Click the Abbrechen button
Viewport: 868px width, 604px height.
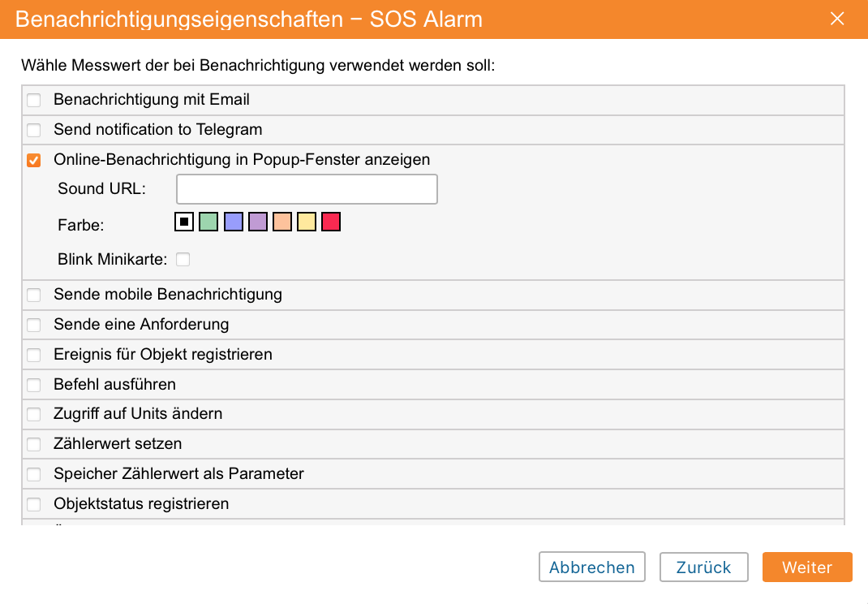point(592,567)
